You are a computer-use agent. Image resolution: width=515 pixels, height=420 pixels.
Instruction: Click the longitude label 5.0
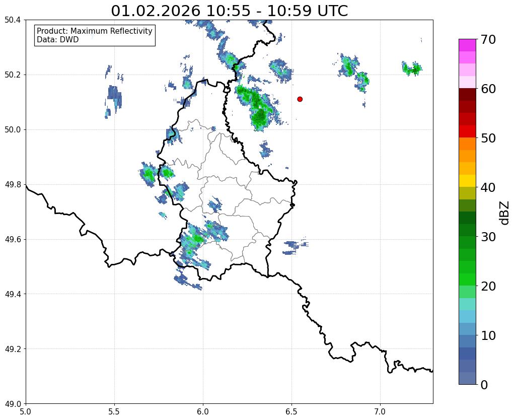(26, 411)
